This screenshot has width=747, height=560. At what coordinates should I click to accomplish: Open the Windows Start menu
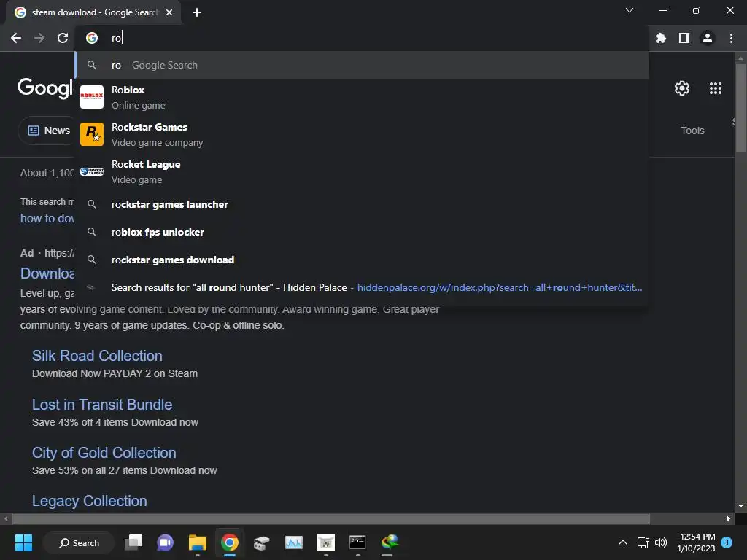(23, 542)
